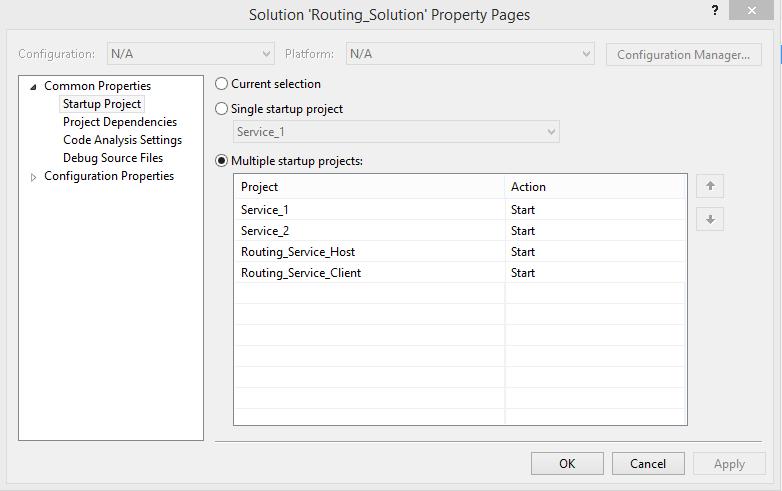Viewport: 782px width, 491px height.
Task: Select Debug Source Files item
Action: (113, 158)
